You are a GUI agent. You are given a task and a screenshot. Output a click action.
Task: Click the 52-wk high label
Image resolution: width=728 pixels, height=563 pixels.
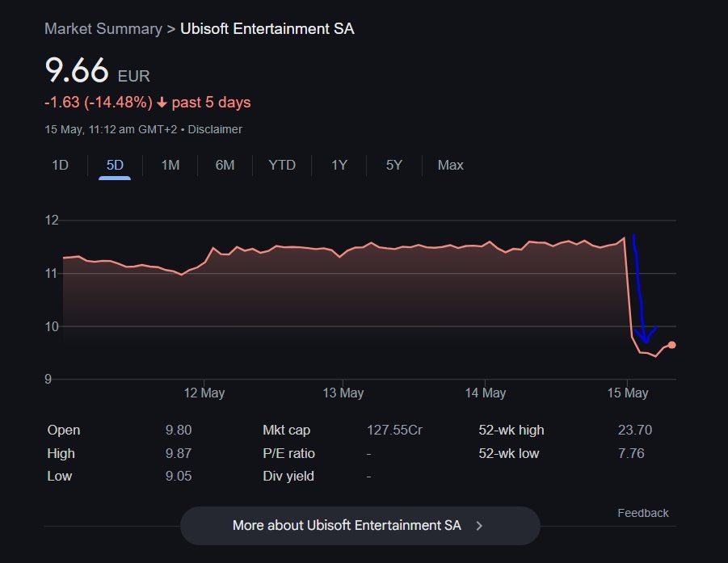tap(511, 431)
